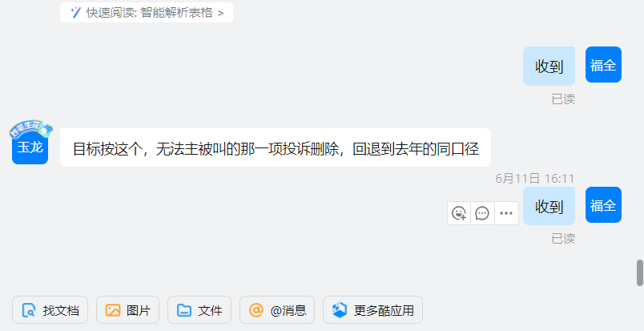
Task: Open 玉龙's avatar profile
Action: point(30,147)
